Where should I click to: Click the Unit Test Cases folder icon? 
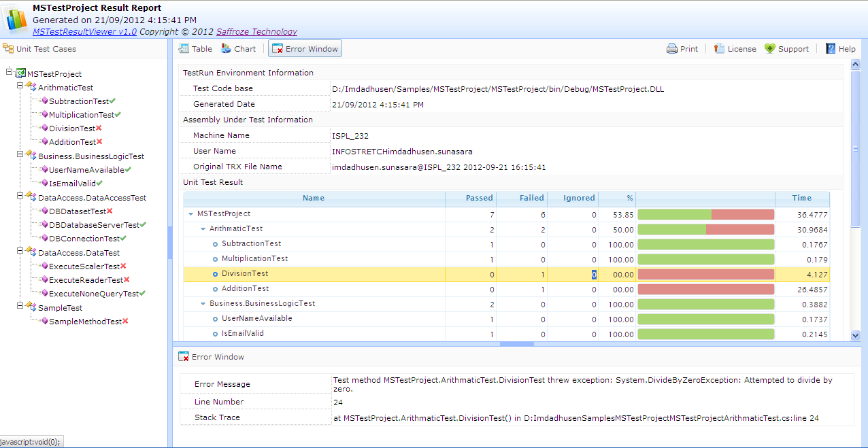(x=9, y=48)
